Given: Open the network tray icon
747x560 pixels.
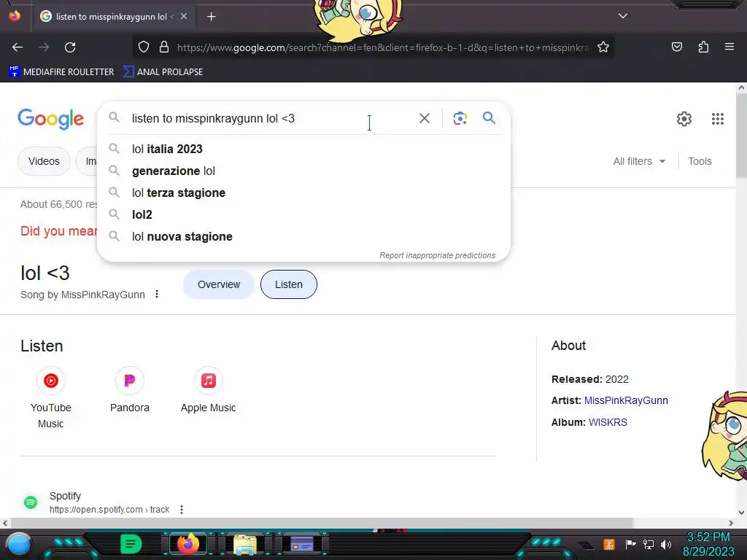Looking at the screenshot, I should pos(649,544).
